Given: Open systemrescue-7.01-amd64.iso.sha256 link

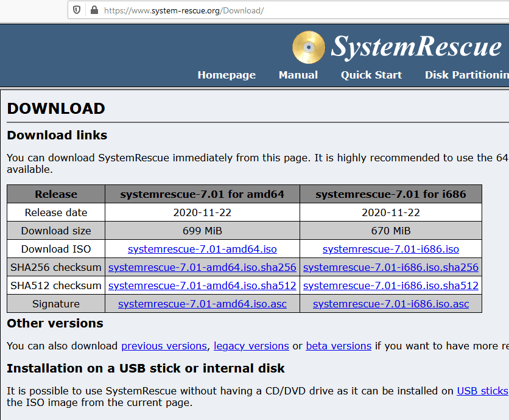Looking at the screenshot, I should point(202,267).
